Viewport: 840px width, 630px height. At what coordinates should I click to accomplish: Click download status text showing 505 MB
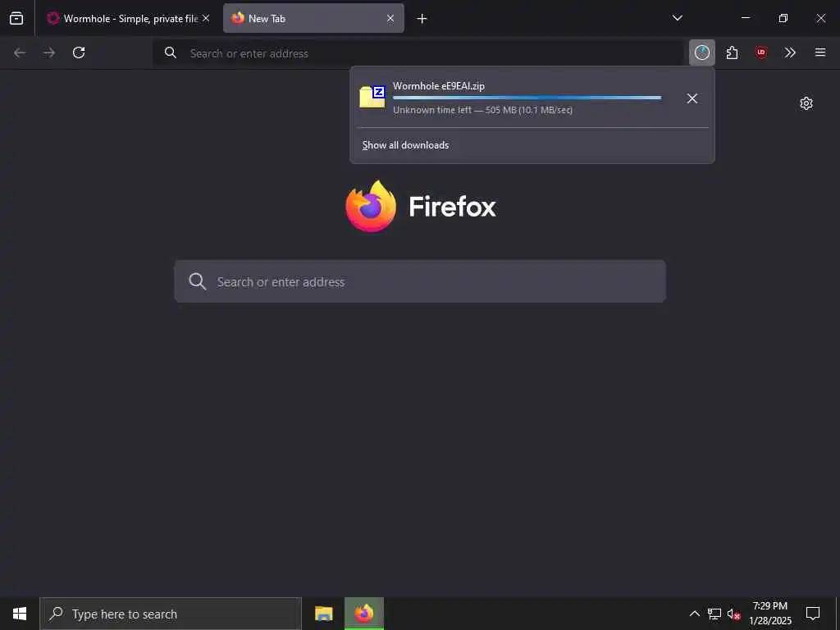[x=482, y=110]
